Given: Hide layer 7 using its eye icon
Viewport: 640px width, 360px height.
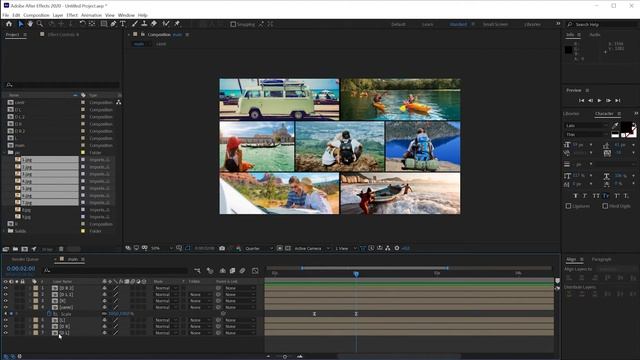Looking at the screenshot, I should click(6, 333).
